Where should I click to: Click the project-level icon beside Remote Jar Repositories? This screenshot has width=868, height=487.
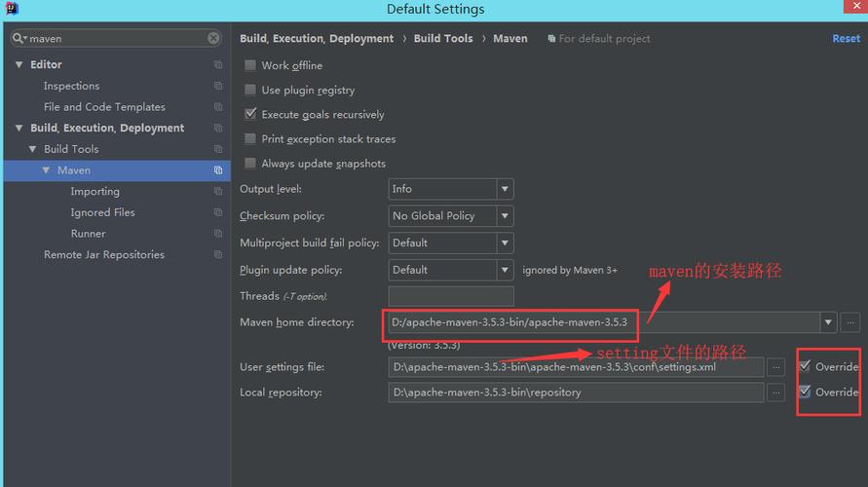(218, 254)
